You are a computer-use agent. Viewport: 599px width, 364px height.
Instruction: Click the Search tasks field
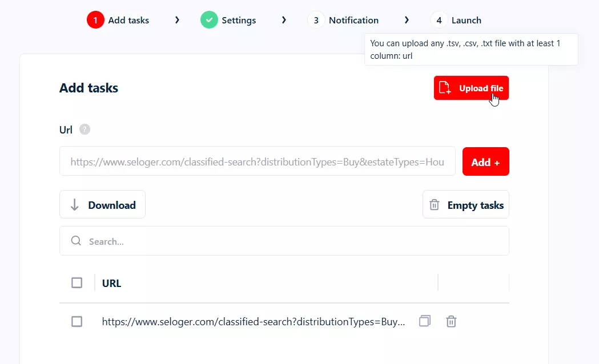pos(284,241)
